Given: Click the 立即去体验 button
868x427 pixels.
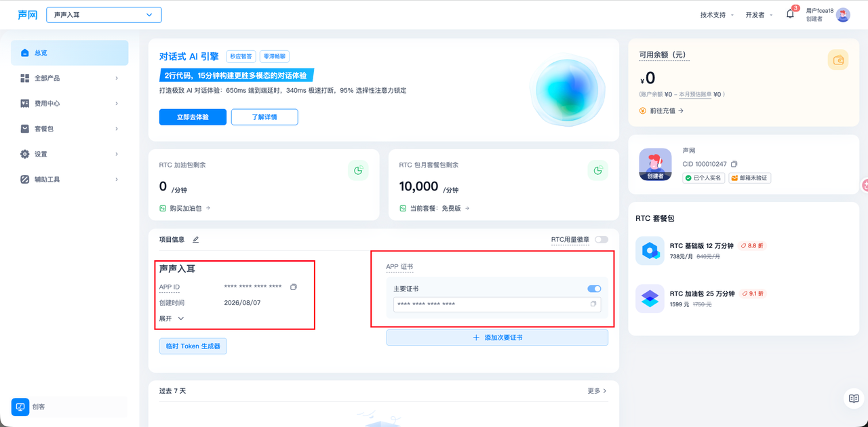Looking at the screenshot, I should 193,117.
